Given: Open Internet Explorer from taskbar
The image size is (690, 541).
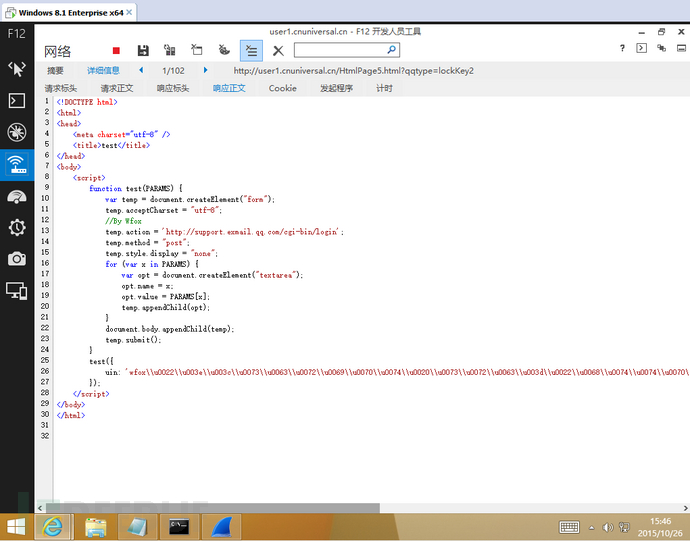Looking at the screenshot, I should [x=52, y=526].
